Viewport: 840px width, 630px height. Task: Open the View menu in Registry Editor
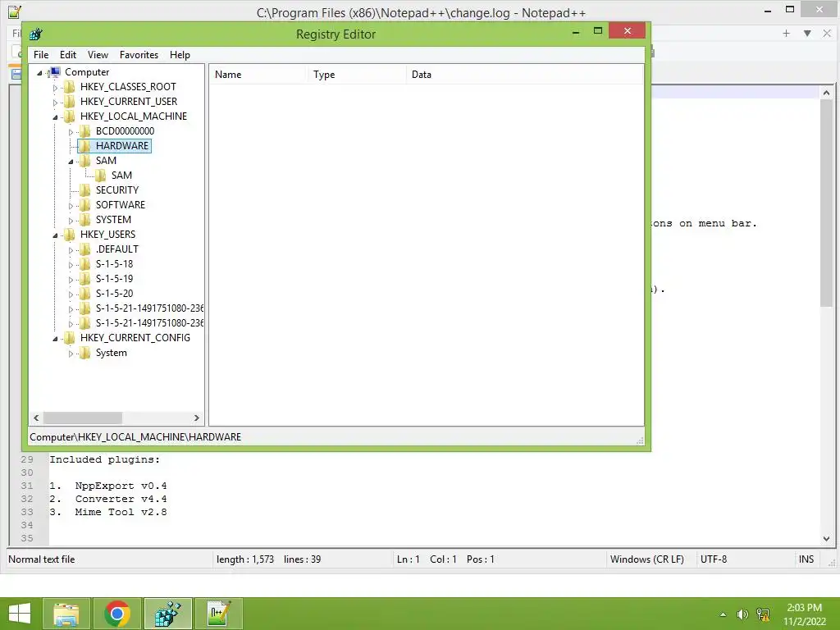(98, 55)
